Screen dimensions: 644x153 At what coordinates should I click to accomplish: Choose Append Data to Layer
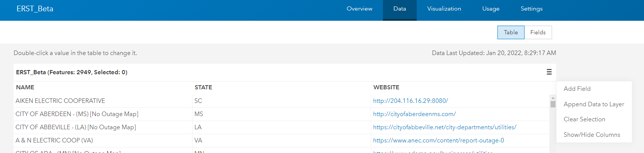pyautogui.click(x=594, y=104)
